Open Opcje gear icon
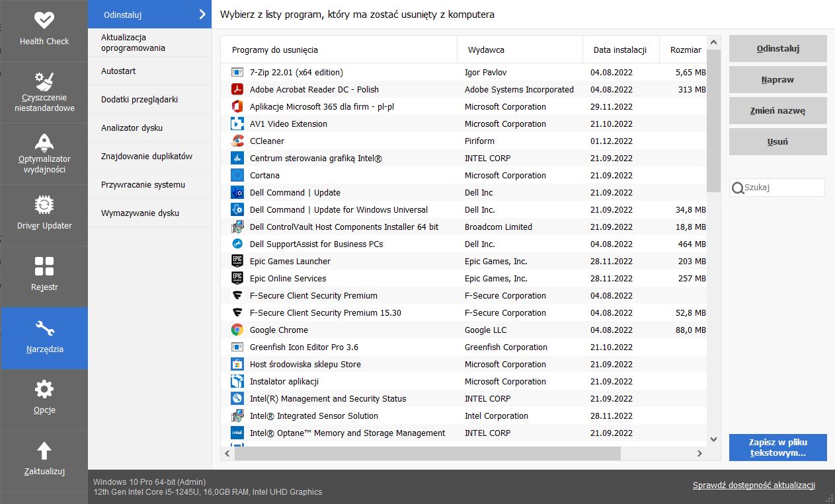Image resolution: width=835 pixels, height=504 pixels. [44, 389]
